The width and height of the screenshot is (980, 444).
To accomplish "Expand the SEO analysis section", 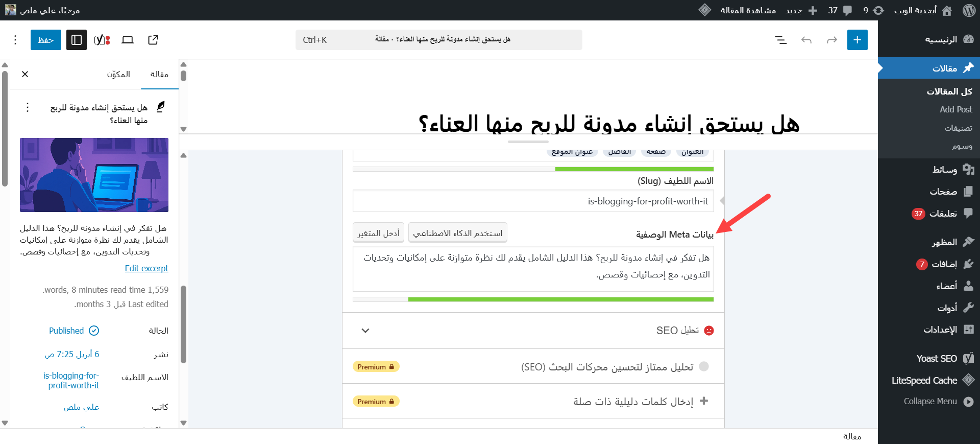I will coord(533,331).
